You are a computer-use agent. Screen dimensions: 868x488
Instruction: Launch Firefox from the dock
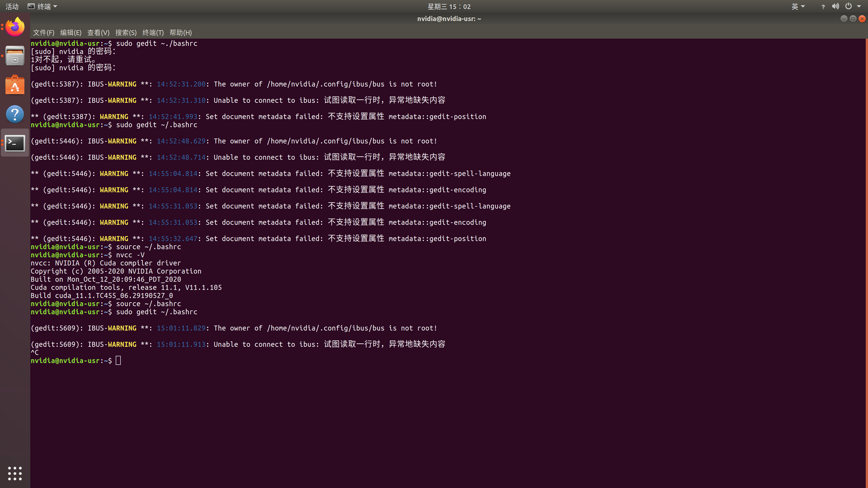pos(14,27)
